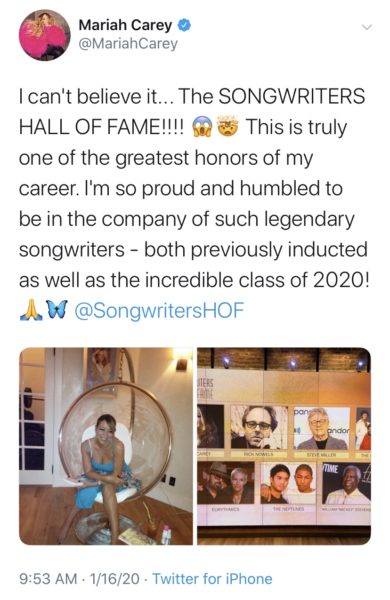Click the praying hands emoji
The height and width of the screenshot is (600, 390).
pyautogui.click(x=31, y=310)
